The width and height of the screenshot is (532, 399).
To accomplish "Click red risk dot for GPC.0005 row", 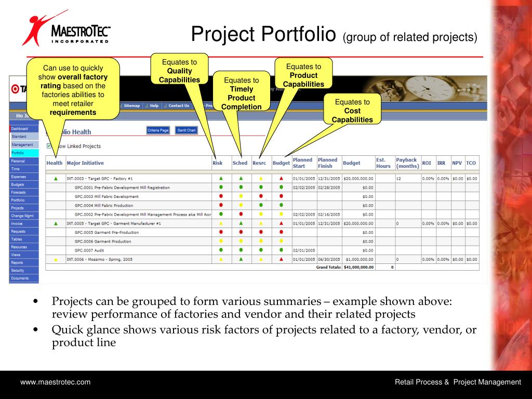I will pyautogui.click(x=221, y=232).
